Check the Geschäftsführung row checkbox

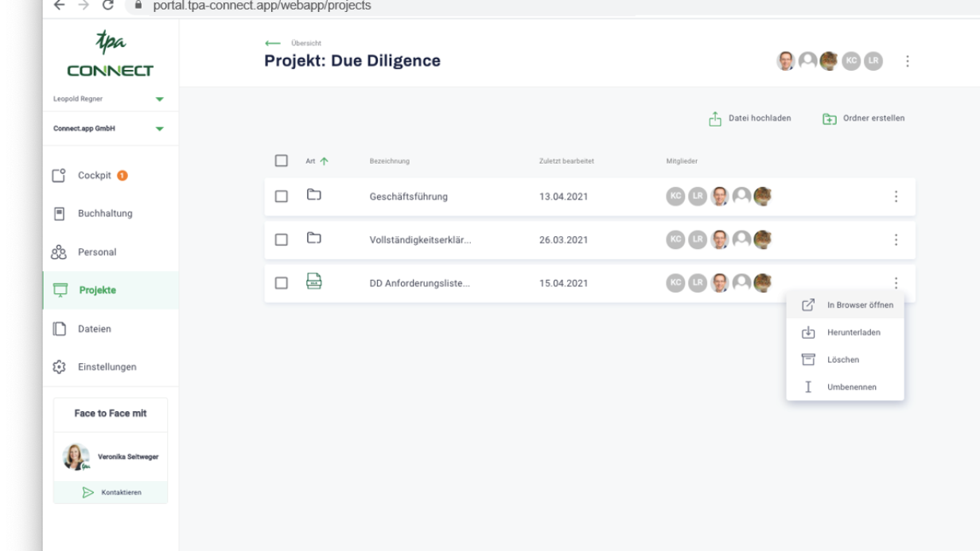coord(281,196)
